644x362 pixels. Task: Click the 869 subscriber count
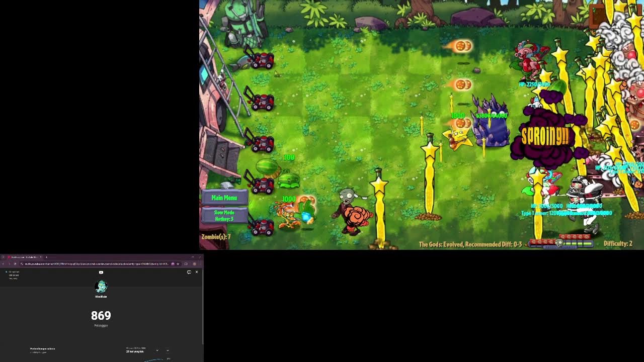(101, 316)
